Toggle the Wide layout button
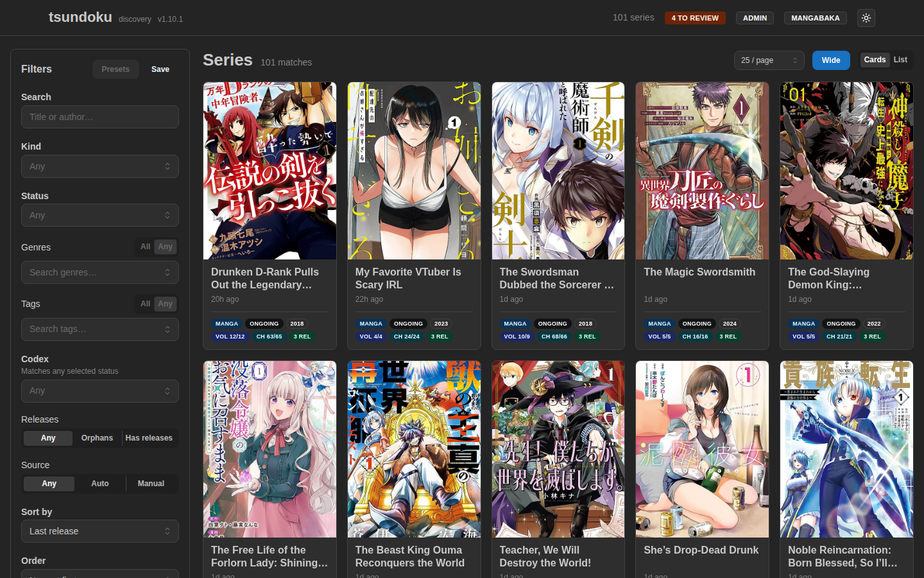 pyautogui.click(x=831, y=60)
